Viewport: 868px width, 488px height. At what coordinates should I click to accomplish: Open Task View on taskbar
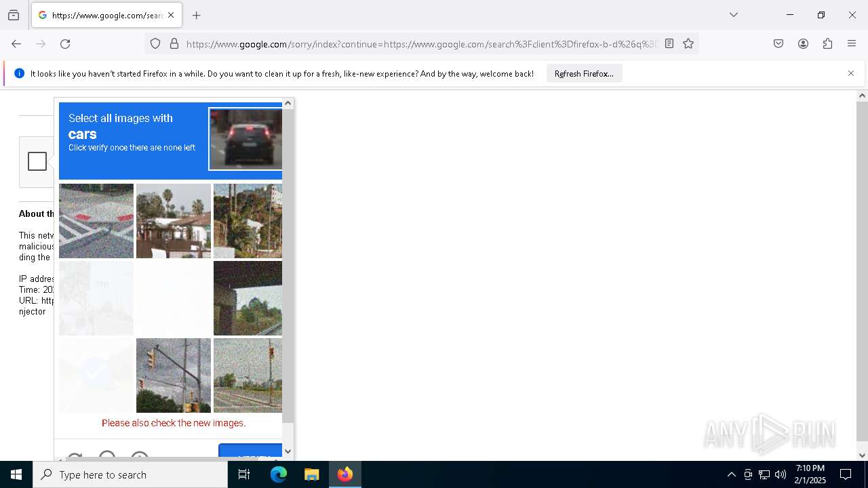pyautogui.click(x=244, y=474)
